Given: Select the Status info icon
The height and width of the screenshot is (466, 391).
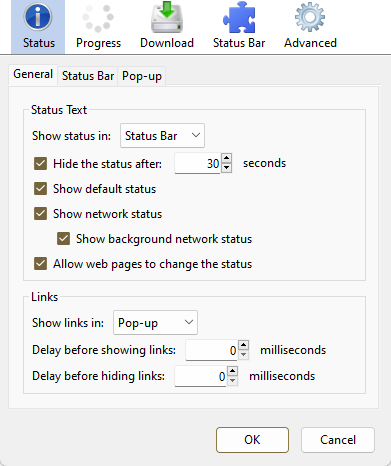Looking at the screenshot, I should [38, 17].
